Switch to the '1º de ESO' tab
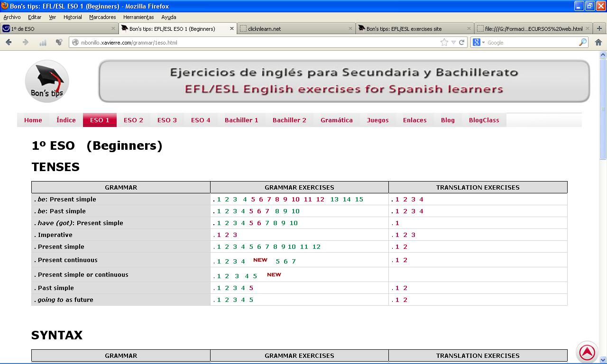Screen dimensions: 607x364 [57, 28]
